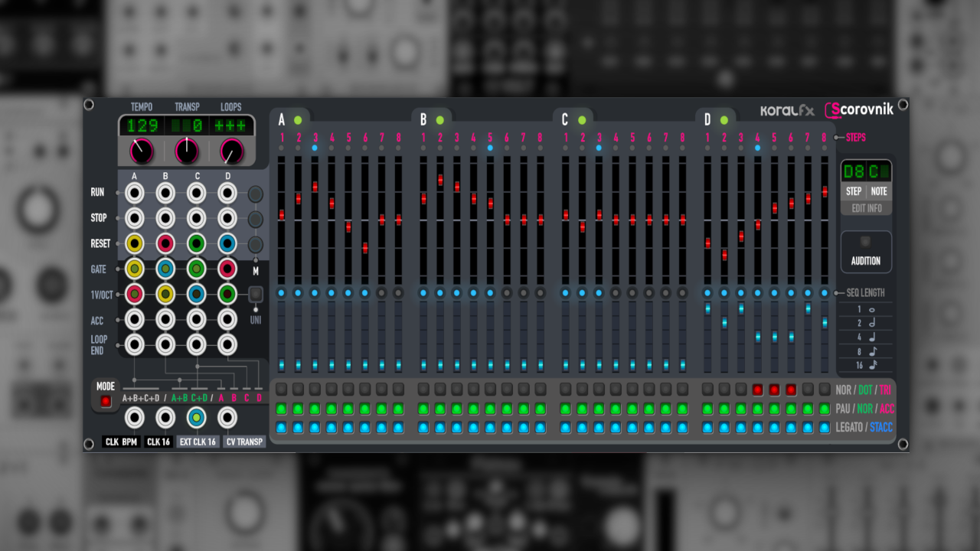This screenshot has height=551, width=980.
Task: Click the manual STOP button beside column D
Action: (256, 220)
